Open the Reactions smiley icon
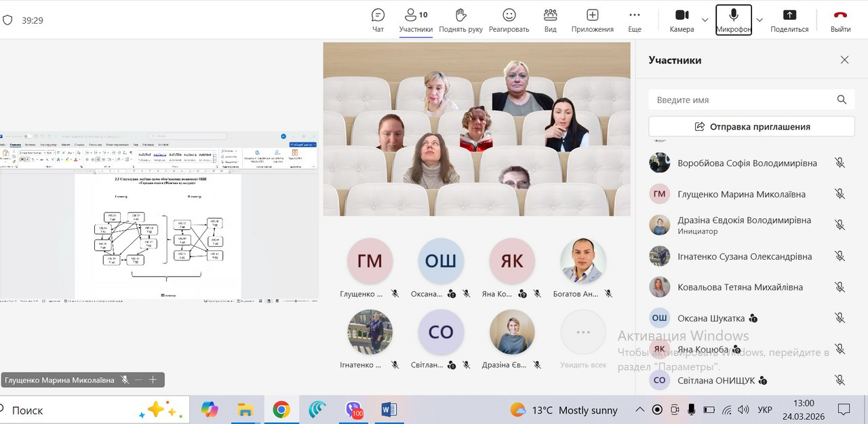This screenshot has height=424, width=868. pos(509,15)
